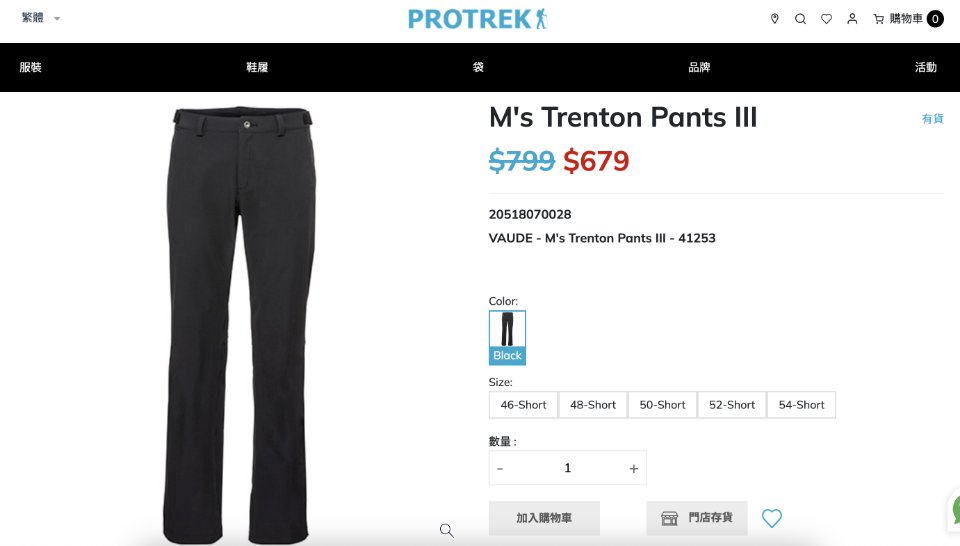
Task: Expand the 服裝 clothing menu
Action: tap(30, 67)
